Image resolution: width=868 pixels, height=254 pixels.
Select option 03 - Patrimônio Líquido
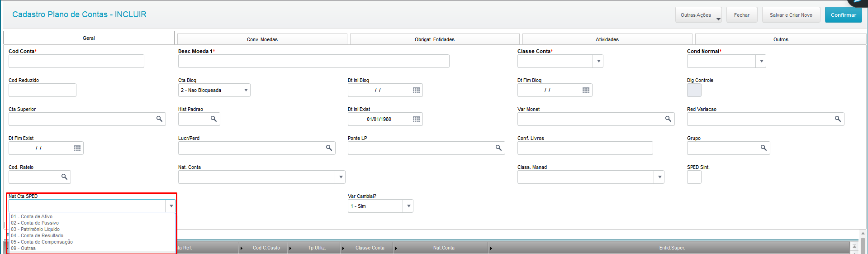92,229
